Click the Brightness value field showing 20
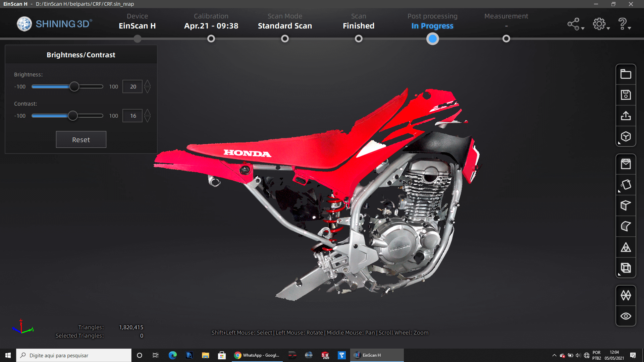The height and width of the screenshot is (362, 644). pos(132,86)
